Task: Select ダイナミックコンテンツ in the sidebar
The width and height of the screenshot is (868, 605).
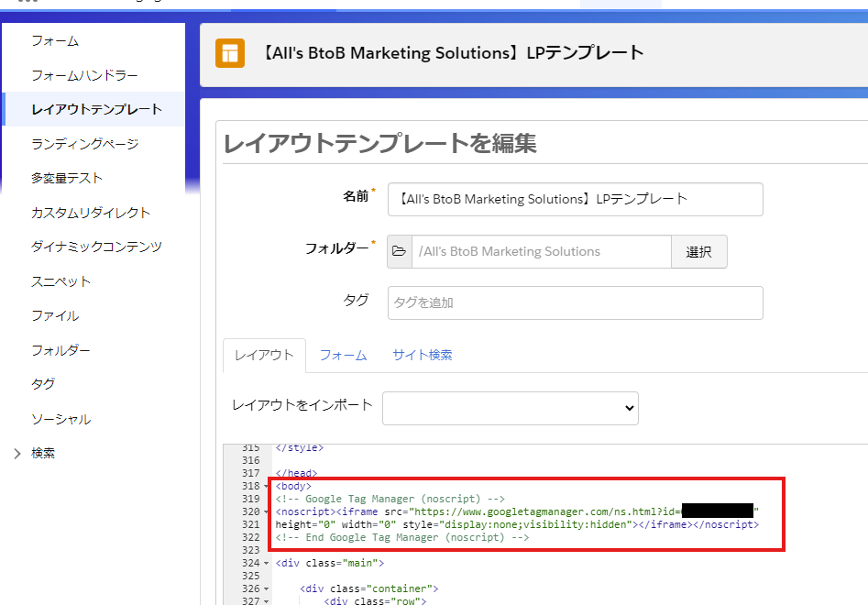Action: (96, 247)
